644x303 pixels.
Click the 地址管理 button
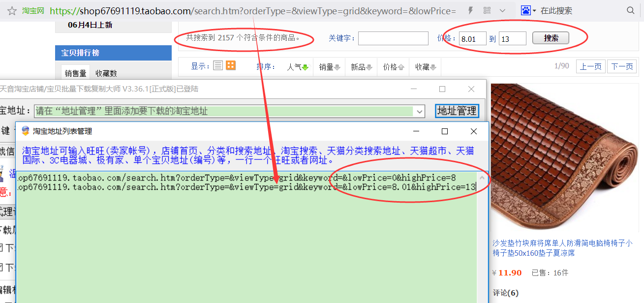[x=457, y=111]
